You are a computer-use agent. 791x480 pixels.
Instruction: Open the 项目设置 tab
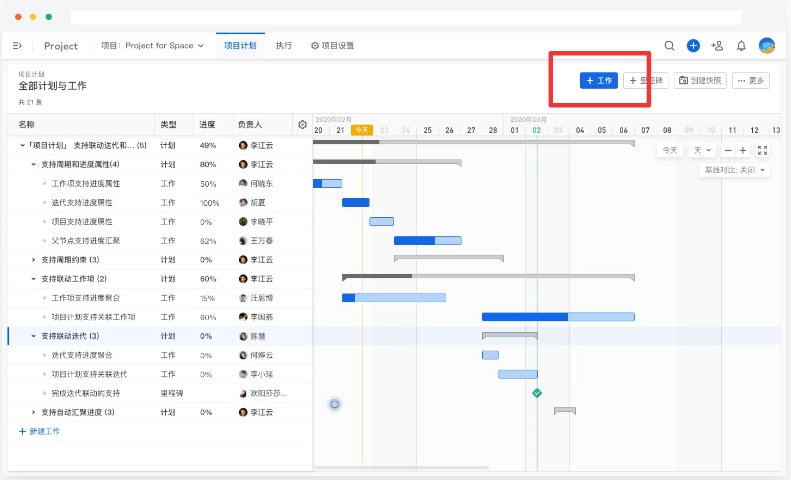coord(332,46)
